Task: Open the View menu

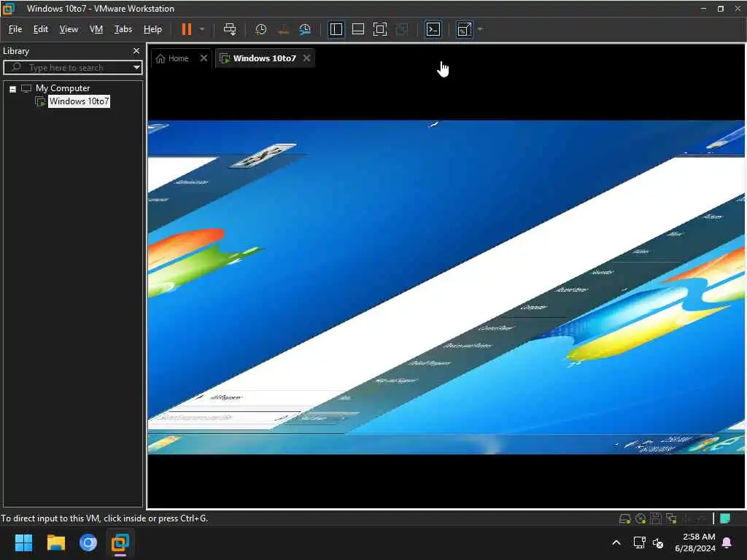Action: pos(69,29)
